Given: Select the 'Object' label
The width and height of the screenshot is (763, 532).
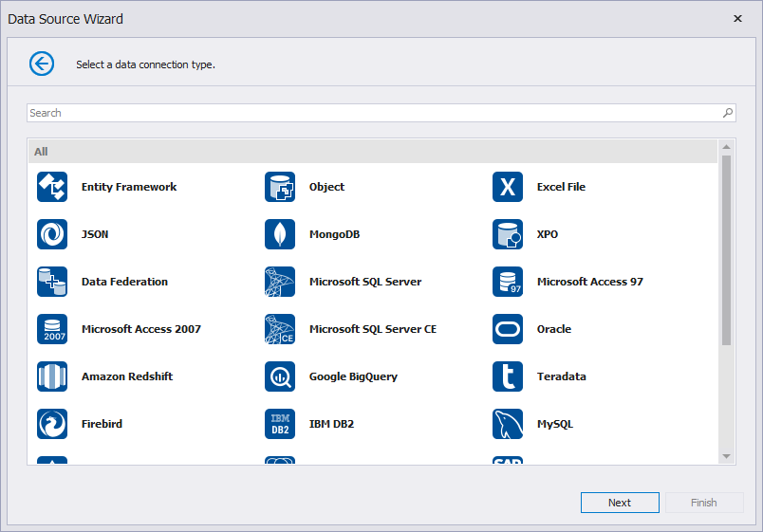Looking at the screenshot, I should [x=326, y=187].
